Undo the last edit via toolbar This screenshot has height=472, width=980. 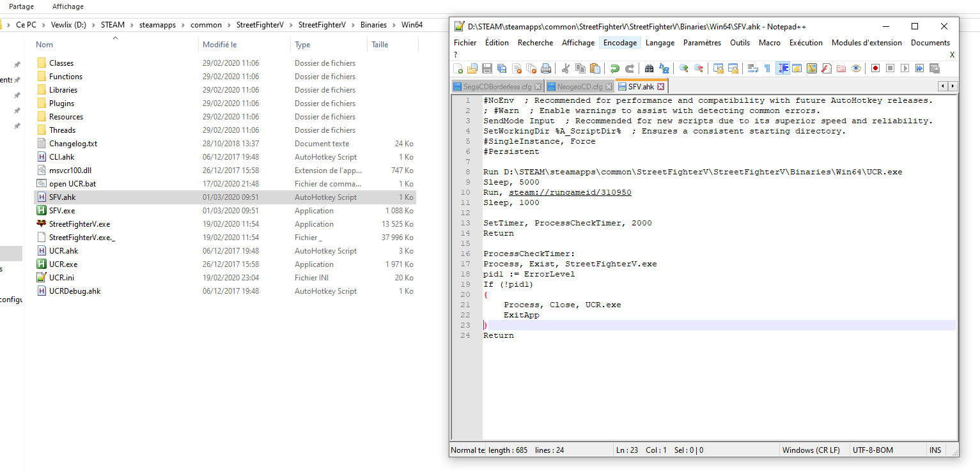click(x=615, y=68)
